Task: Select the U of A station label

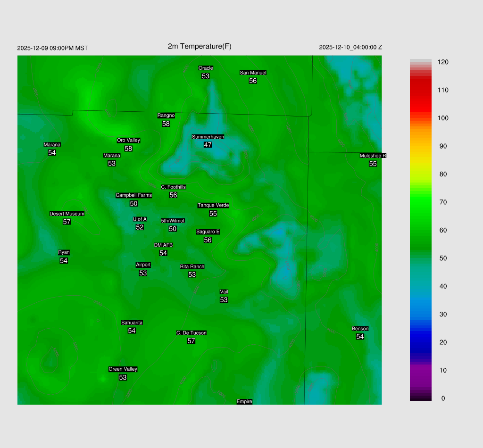Action: (140, 219)
